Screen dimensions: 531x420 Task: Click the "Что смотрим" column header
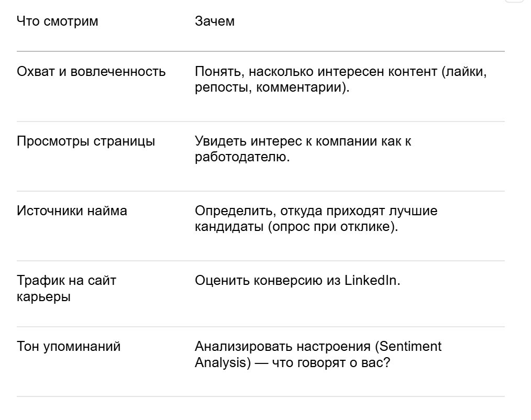(57, 21)
